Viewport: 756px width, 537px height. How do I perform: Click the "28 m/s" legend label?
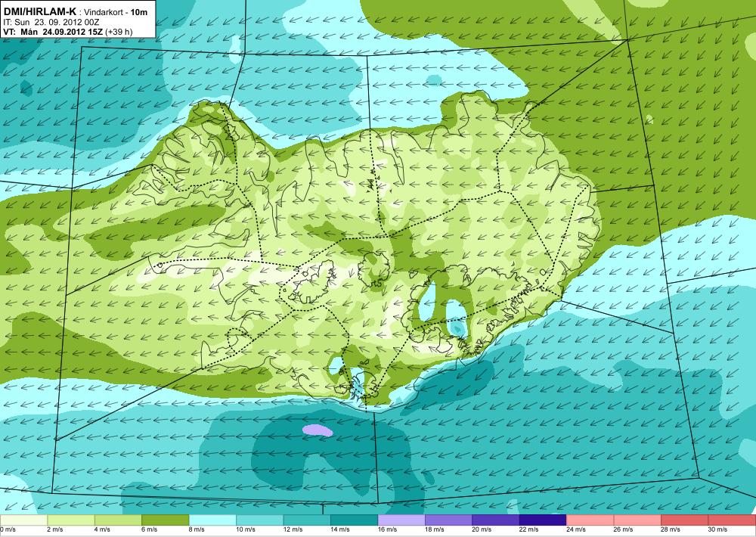point(671,529)
